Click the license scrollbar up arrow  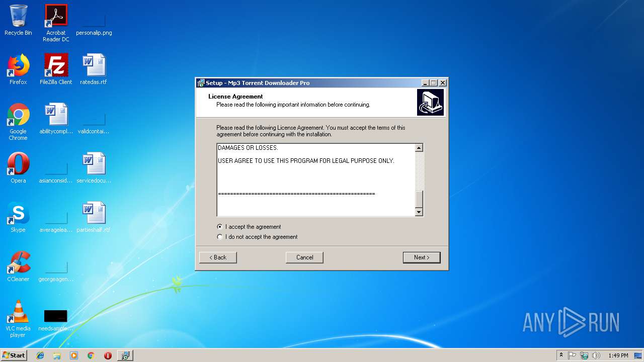pyautogui.click(x=419, y=148)
